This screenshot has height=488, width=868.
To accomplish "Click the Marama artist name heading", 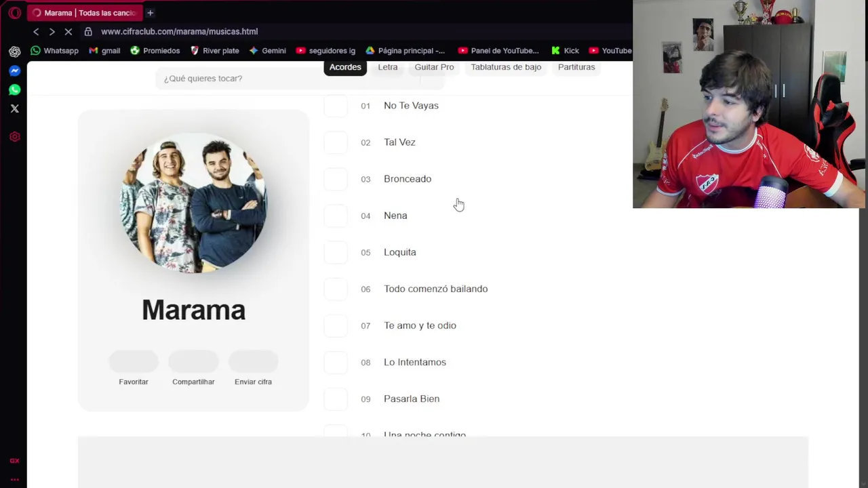I will [193, 310].
